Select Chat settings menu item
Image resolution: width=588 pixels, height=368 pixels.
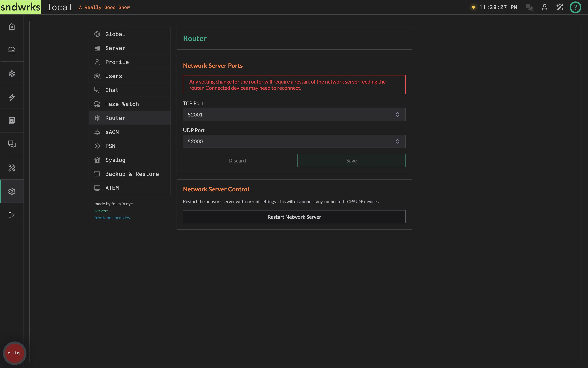pyautogui.click(x=130, y=90)
